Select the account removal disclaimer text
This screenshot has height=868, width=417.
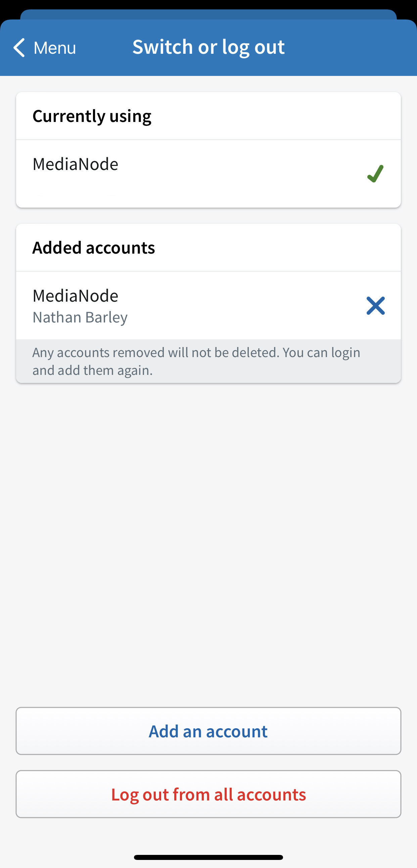[x=196, y=360]
